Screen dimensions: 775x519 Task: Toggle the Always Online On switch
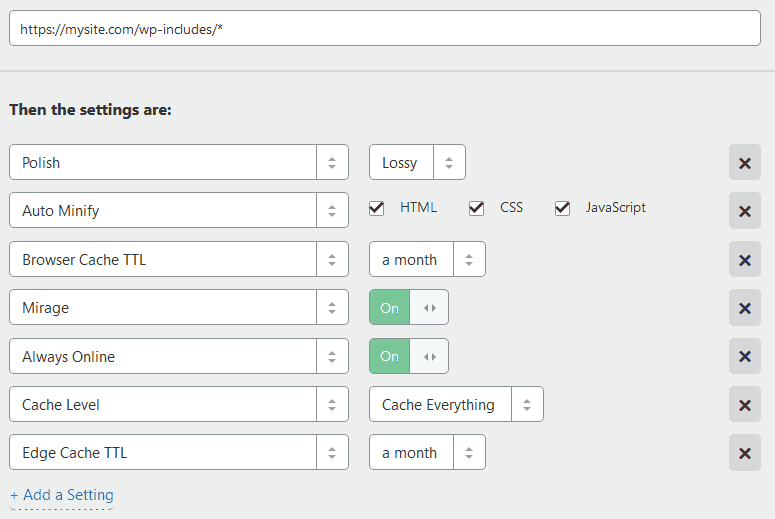click(409, 356)
